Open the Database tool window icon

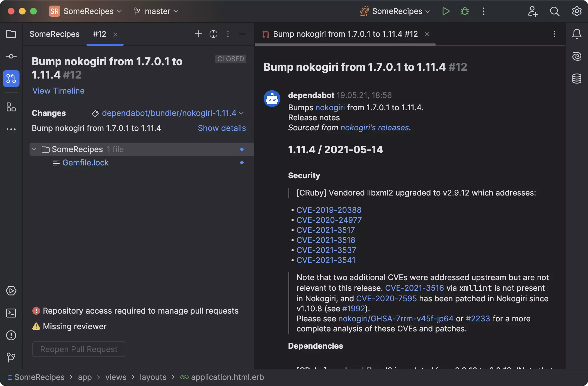577,79
